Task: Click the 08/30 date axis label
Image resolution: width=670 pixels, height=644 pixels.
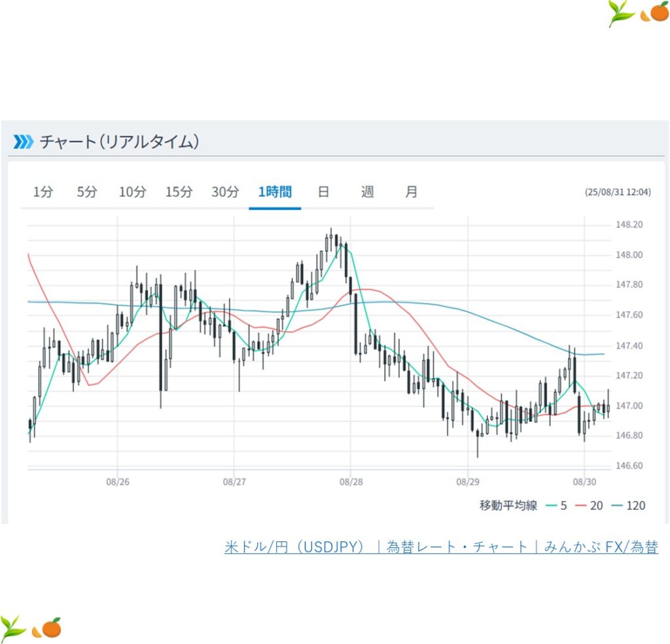Action: click(x=584, y=482)
